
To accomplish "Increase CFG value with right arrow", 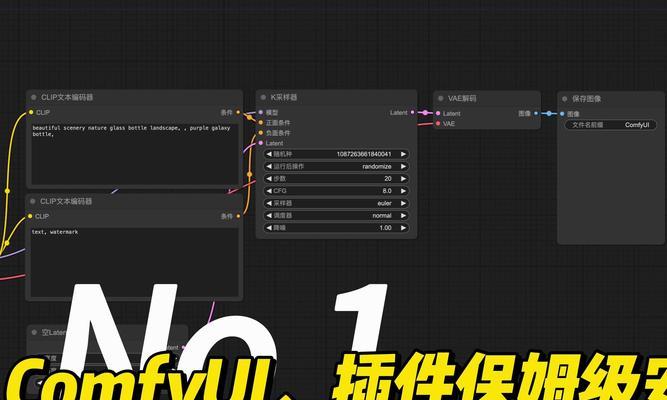I will click(x=403, y=191).
